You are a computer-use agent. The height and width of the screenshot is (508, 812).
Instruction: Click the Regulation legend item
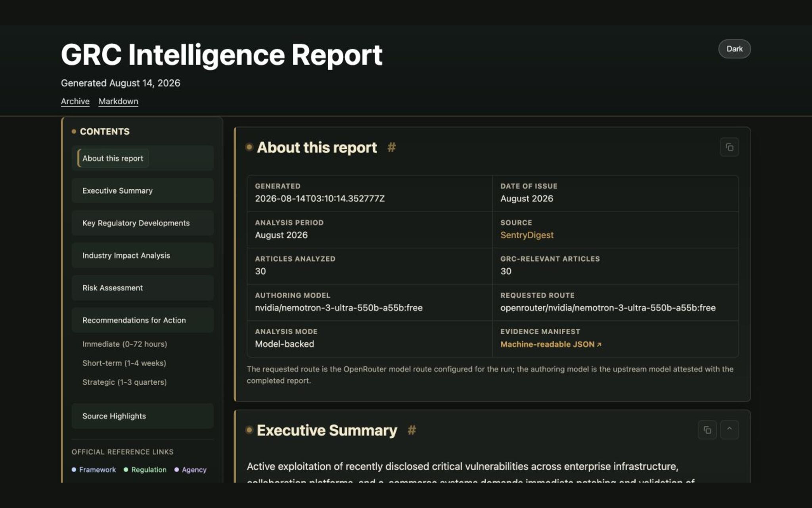[x=145, y=470]
